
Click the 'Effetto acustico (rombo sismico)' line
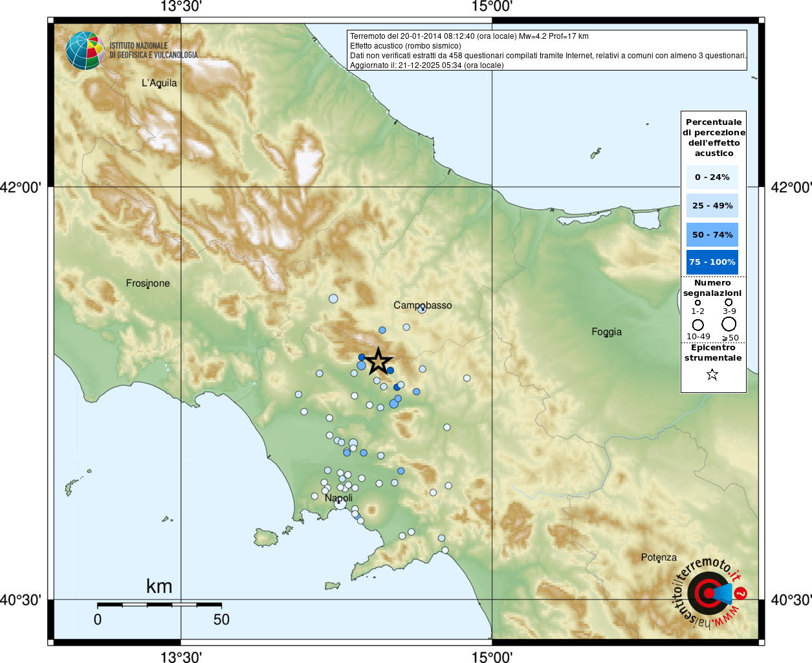point(406,46)
